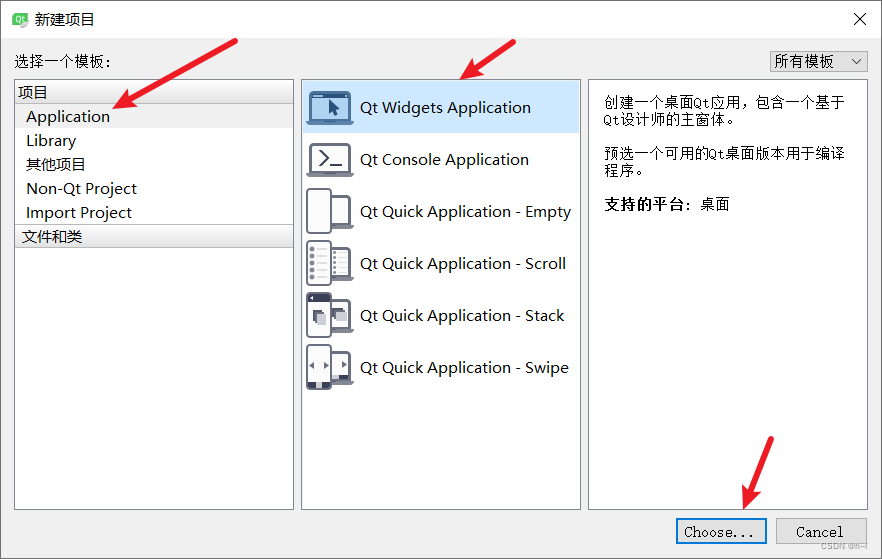Pick the Qt Quick Application - Empty label
This screenshot has height=559, width=882.
click(465, 211)
